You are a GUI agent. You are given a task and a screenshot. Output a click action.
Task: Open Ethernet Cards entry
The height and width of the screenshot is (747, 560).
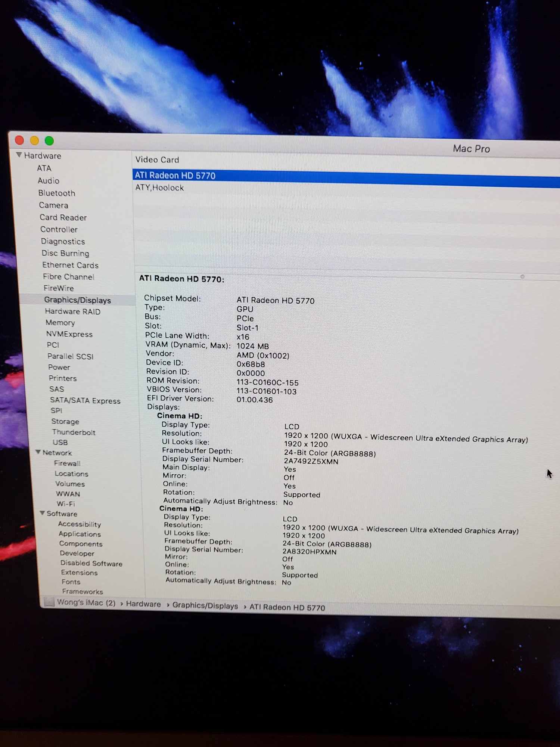(x=71, y=265)
